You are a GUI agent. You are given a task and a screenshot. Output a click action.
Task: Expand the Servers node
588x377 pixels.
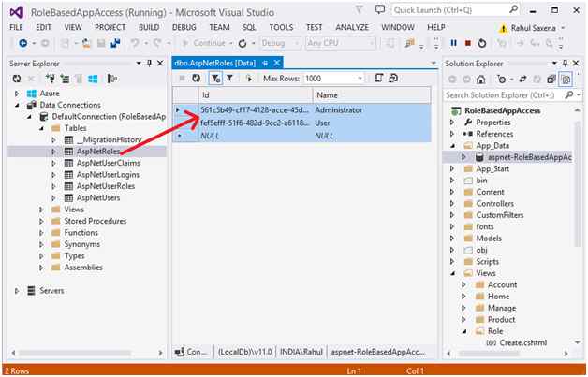coord(17,291)
